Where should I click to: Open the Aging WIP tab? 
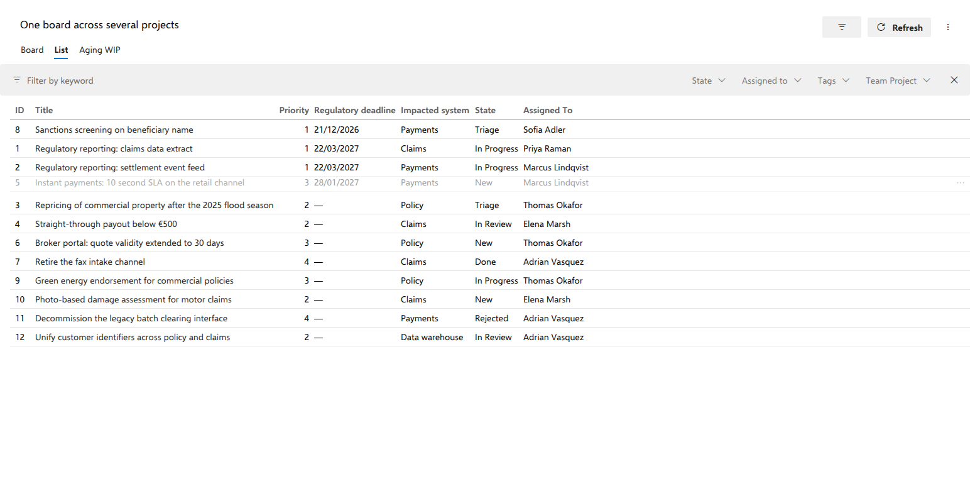[x=100, y=50]
